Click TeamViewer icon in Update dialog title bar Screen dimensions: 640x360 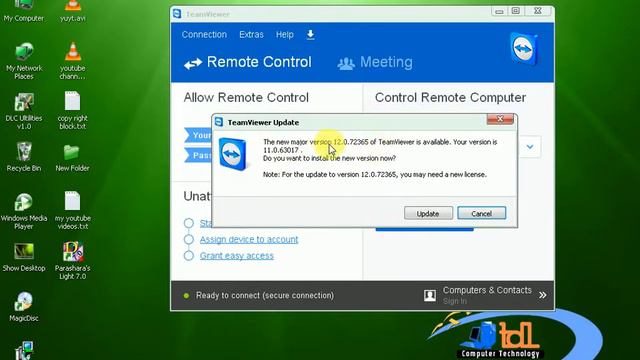click(219, 122)
